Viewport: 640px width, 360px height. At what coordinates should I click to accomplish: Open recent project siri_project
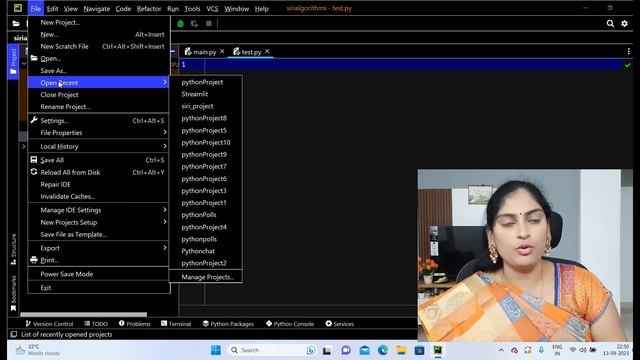(206, 106)
